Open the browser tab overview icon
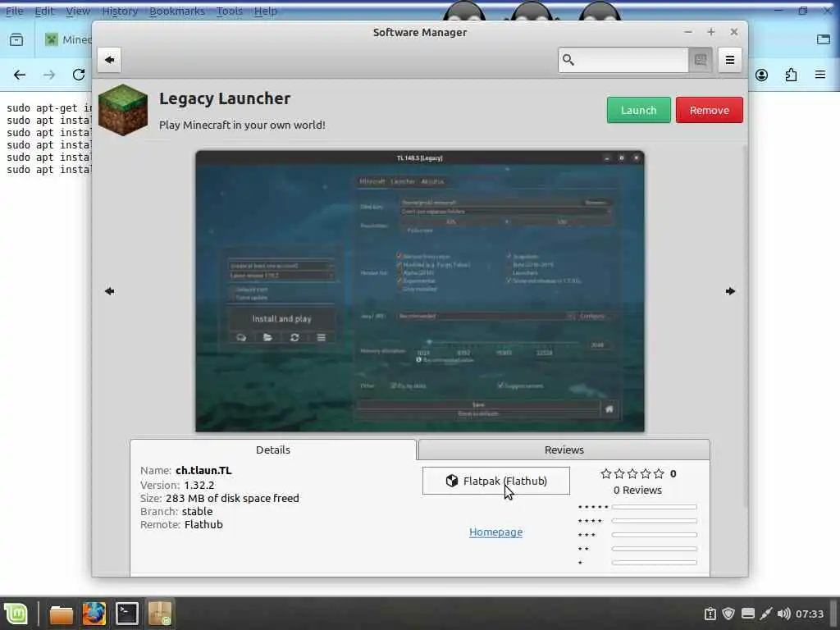840x630 pixels. point(16,39)
